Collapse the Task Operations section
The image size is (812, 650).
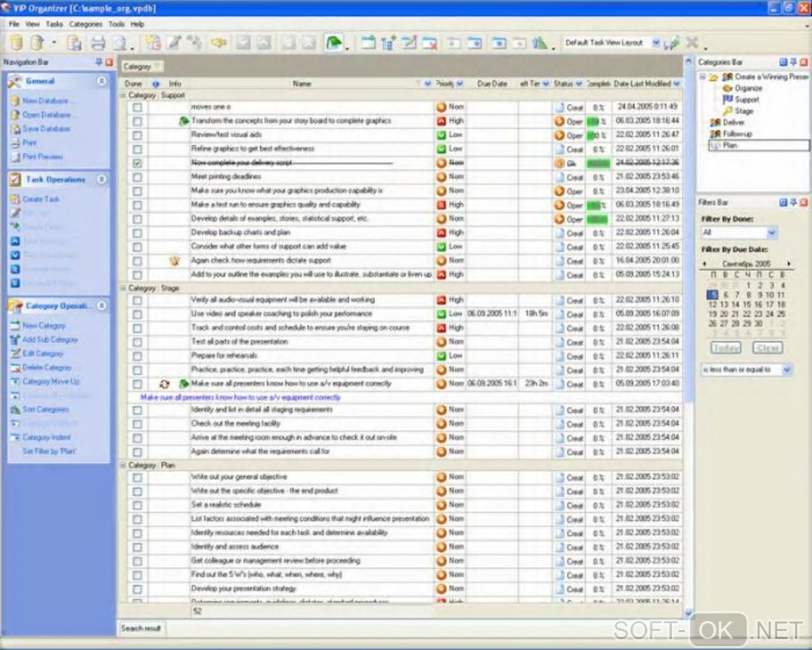[102, 179]
